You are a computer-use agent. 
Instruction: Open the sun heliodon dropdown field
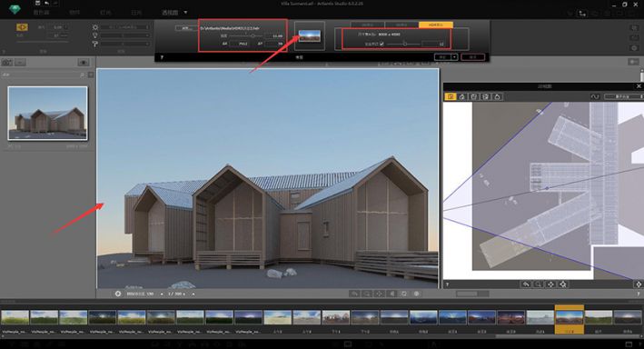[124, 27]
